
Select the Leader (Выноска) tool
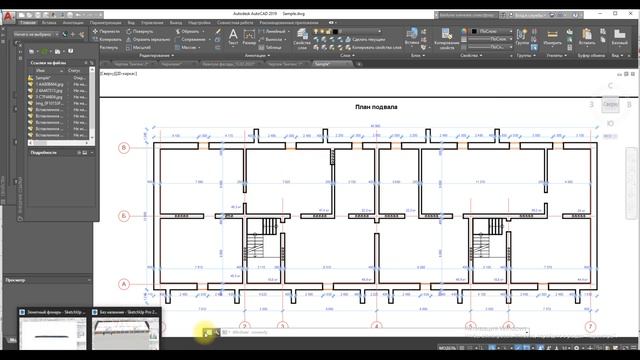[271, 39]
